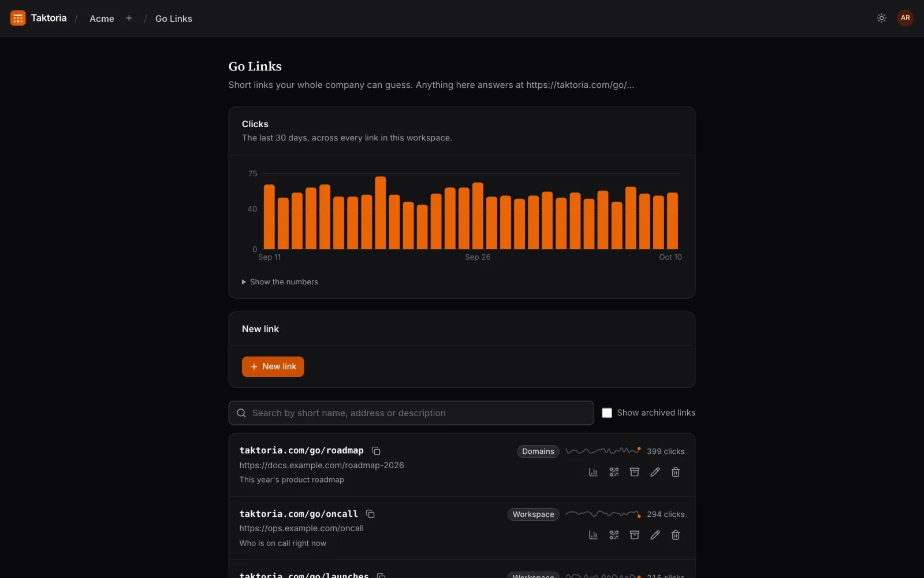Go to the Go Links breadcrumb
Viewport: 924px width, 578px height.
pyautogui.click(x=173, y=18)
